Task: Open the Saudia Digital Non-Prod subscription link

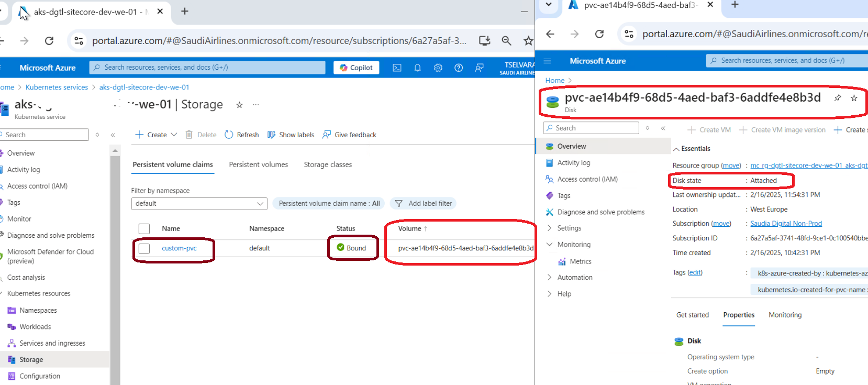Action: pos(786,223)
